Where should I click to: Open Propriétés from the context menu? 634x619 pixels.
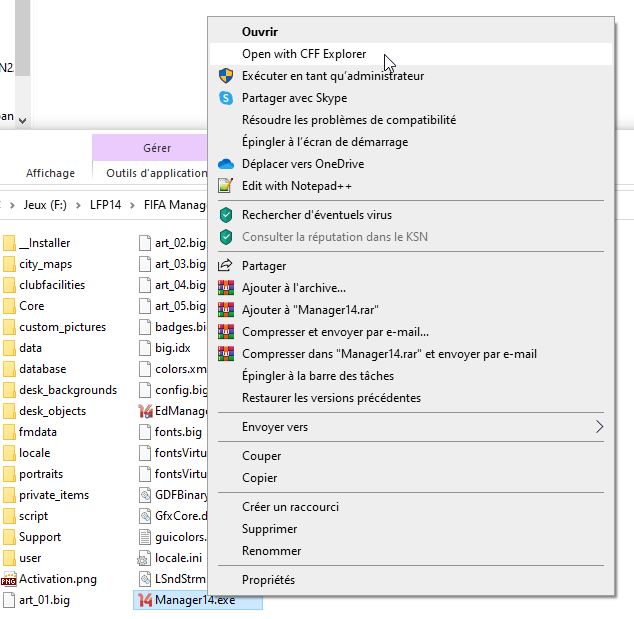click(x=411, y=580)
